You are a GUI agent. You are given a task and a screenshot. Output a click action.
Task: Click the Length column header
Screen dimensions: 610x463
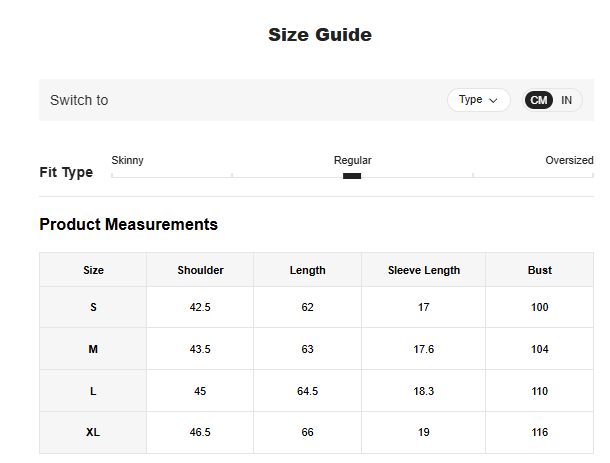click(307, 270)
